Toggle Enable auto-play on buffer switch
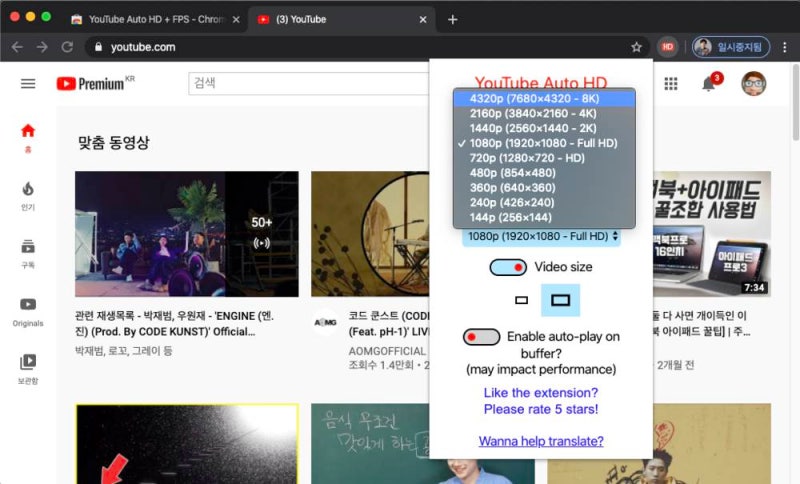 [x=481, y=337]
